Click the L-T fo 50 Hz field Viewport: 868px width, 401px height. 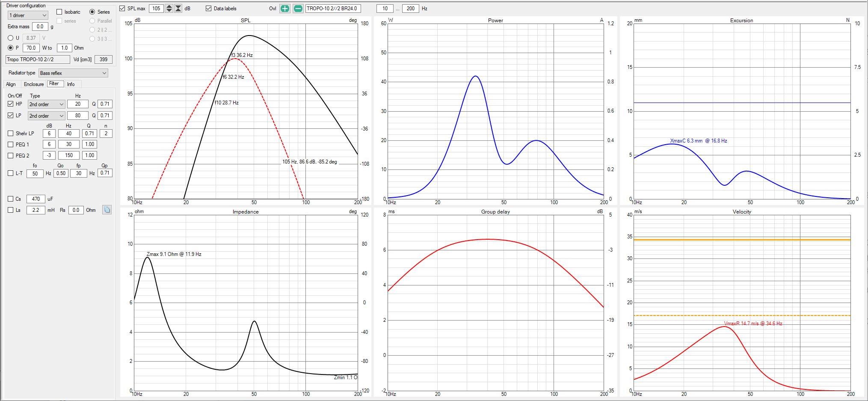click(35, 173)
